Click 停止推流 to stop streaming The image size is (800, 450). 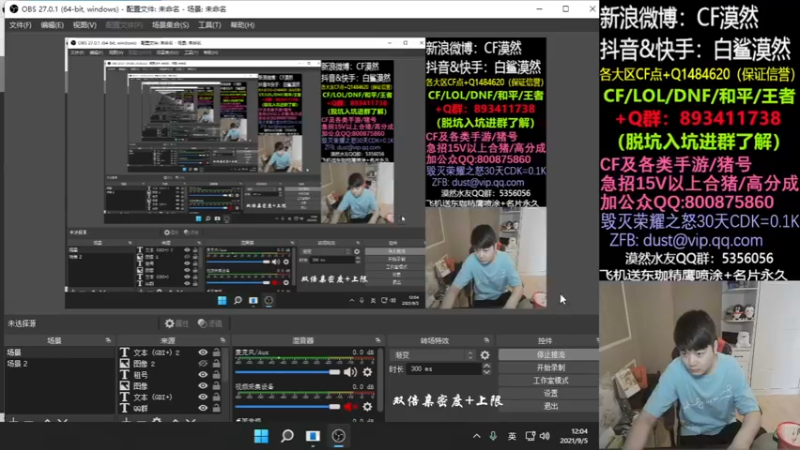(549, 355)
